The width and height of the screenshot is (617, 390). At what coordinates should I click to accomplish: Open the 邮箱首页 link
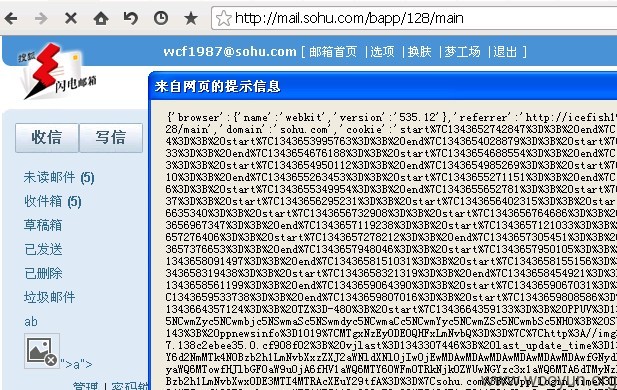click(333, 52)
